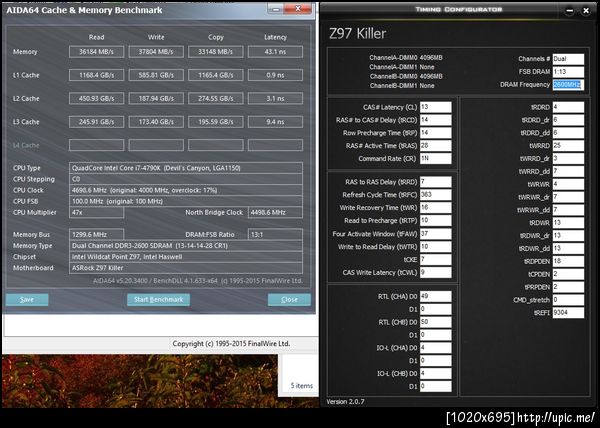Click L1 Cache Read 1168.4 GB/s
This screenshot has width=600, height=428.
click(96, 75)
